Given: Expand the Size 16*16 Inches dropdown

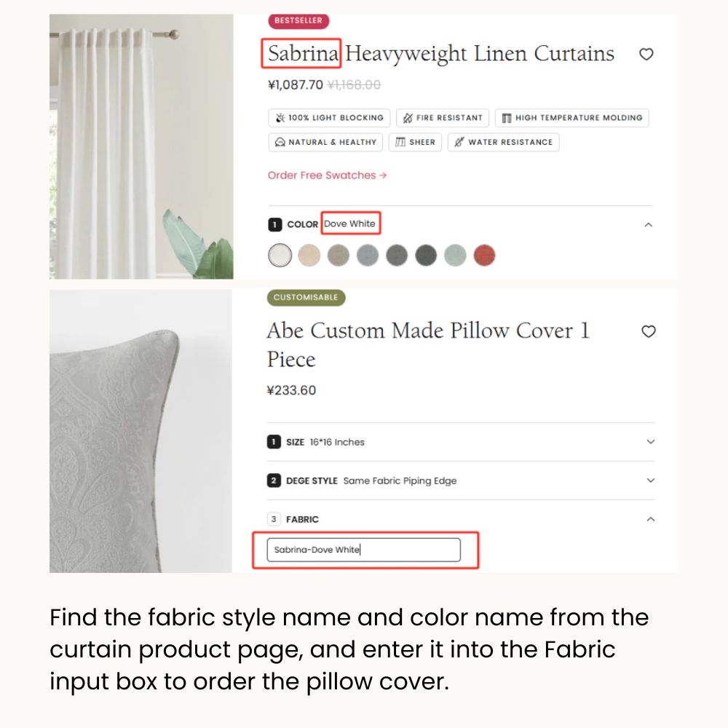Looking at the screenshot, I should click(x=650, y=442).
